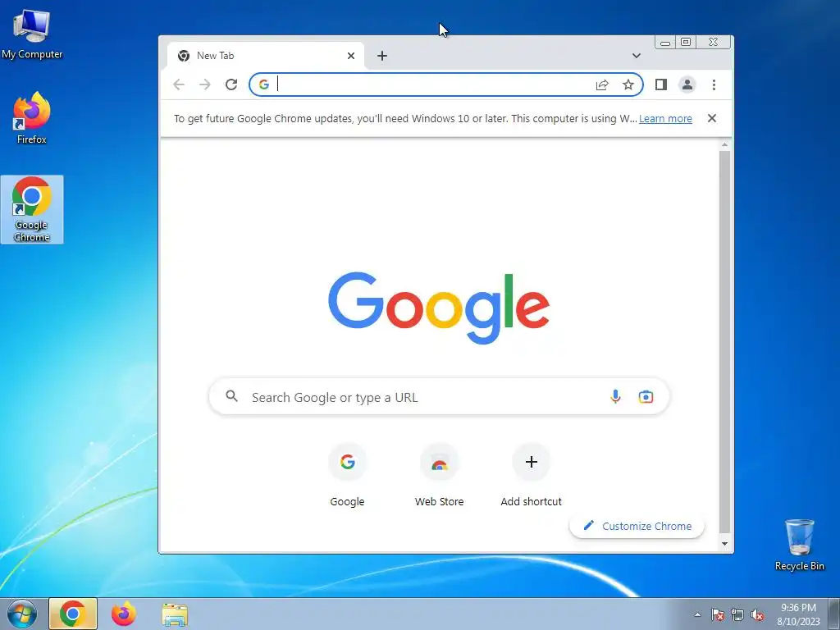The image size is (840, 630).
Task: Start voice search with microphone icon
Action: point(615,397)
